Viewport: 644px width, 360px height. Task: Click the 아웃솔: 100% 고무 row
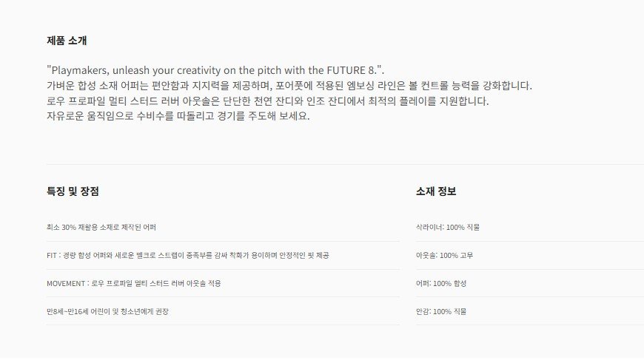[x=530, y=256]
